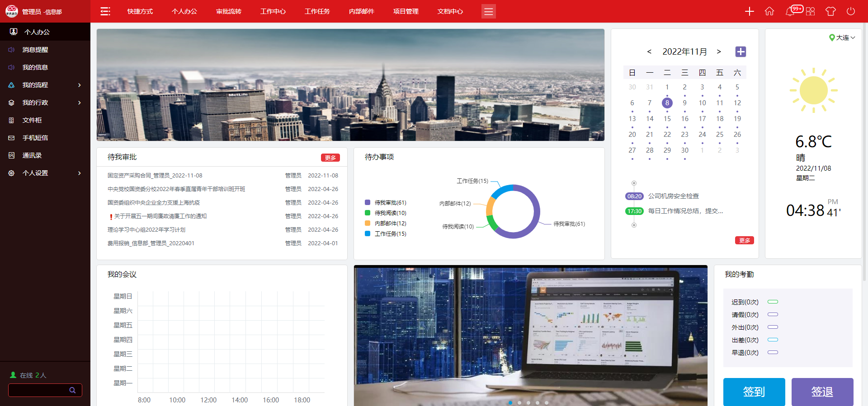
Task: Add calendar event with plus icon
Action: point(741,52)
